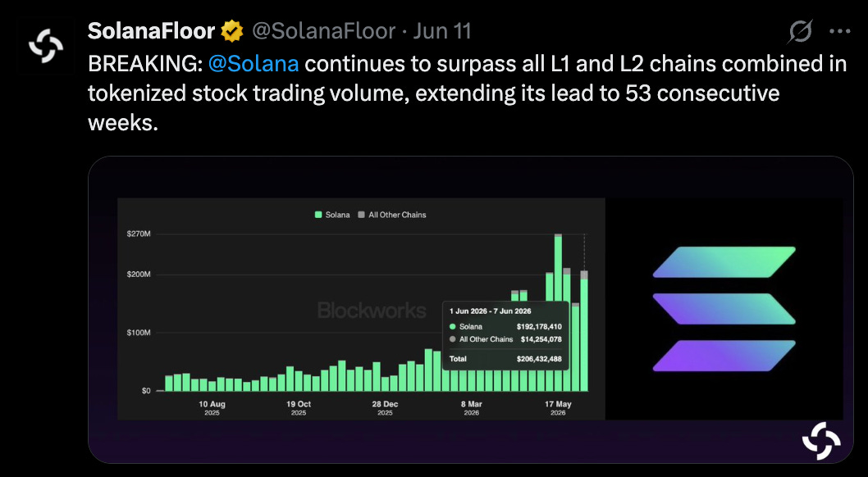868x477 pixels.
Task: Click the 10 Aug 2025 axis label
Action: pos(212,408)
